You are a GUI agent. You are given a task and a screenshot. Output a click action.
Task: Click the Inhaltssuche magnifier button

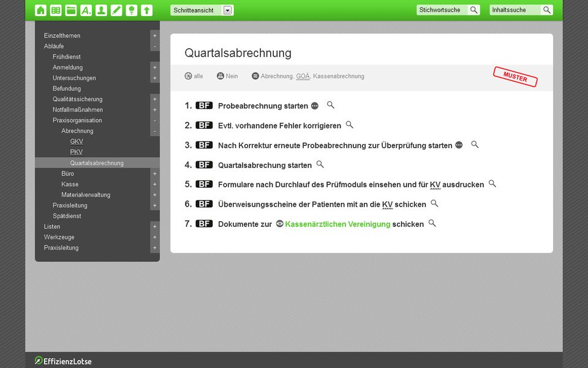point(547,10)
